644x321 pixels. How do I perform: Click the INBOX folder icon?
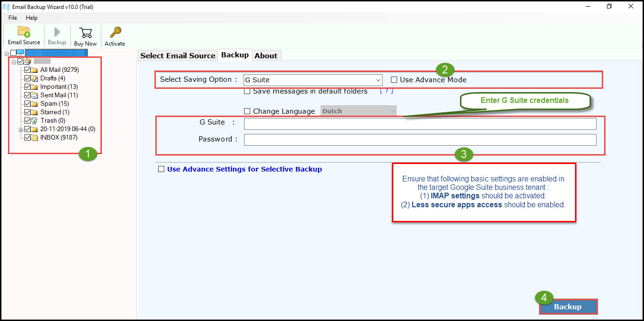coord(35,138)
